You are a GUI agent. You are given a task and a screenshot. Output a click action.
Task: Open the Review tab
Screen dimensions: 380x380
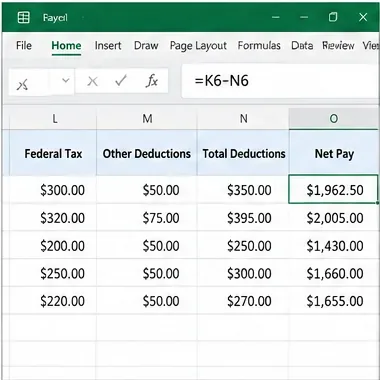pos(338,45)
